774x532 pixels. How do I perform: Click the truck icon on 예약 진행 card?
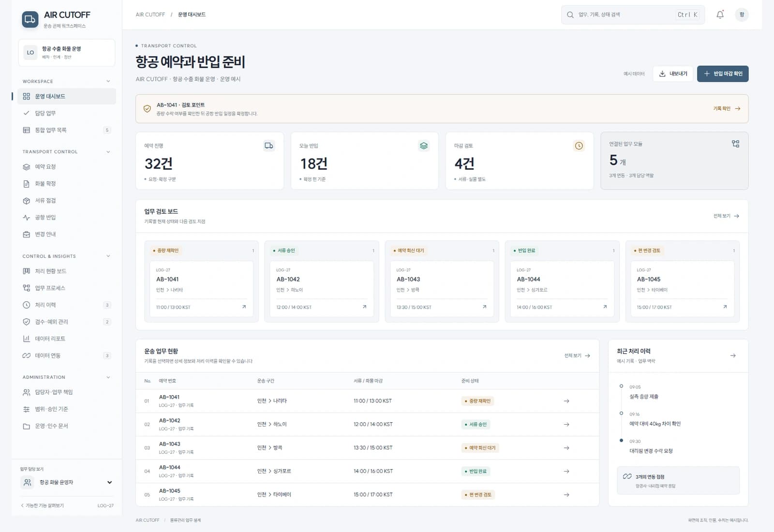(269, 146)
